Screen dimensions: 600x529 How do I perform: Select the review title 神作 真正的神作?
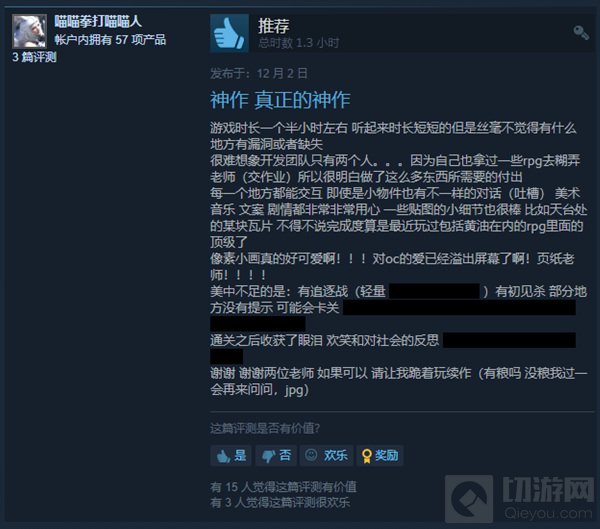[x=280, y=100]
